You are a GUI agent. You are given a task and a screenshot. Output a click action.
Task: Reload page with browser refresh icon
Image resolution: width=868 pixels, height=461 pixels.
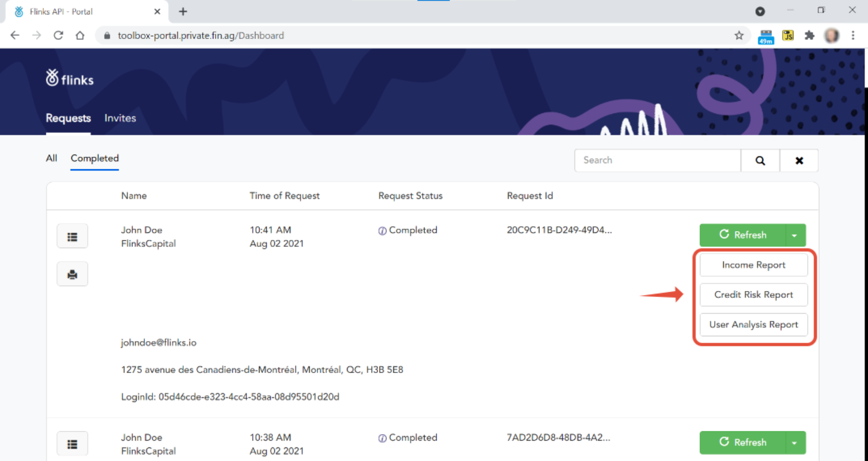click(x=58, y=35)
